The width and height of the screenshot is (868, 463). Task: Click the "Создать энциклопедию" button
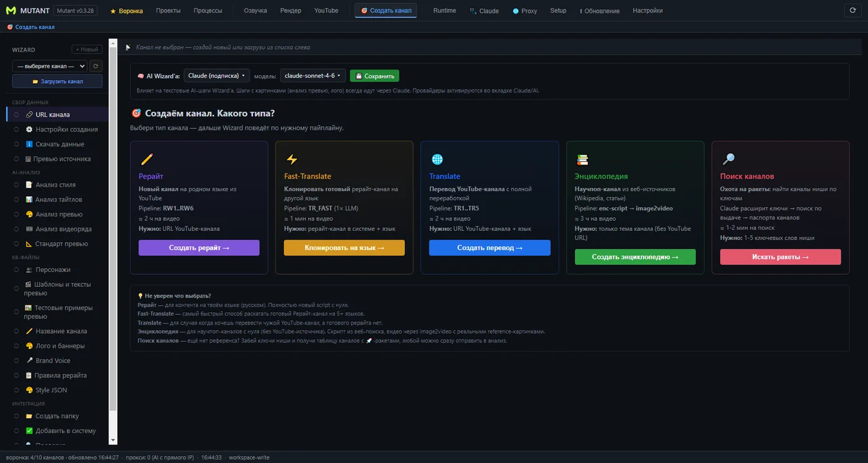click(x=635, y=257)
